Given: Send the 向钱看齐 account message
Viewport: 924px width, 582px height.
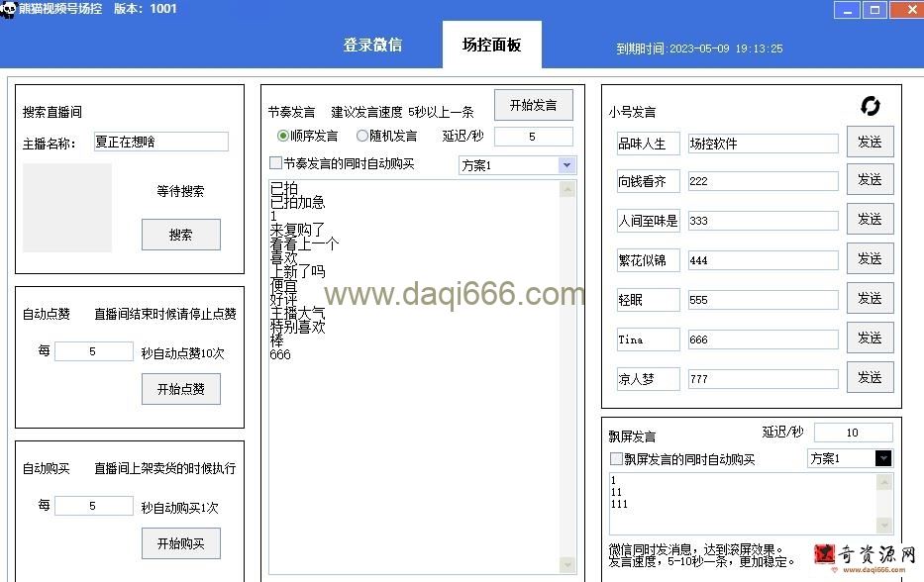Looking at the screenshot, I should 870,179.
